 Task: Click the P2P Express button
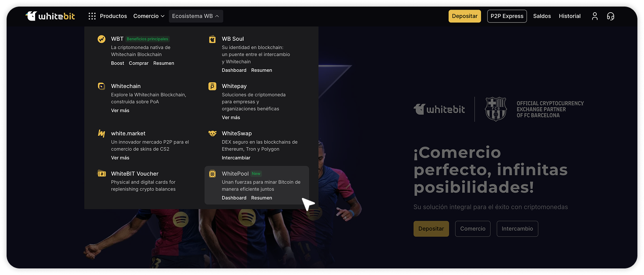pos(507,16)
